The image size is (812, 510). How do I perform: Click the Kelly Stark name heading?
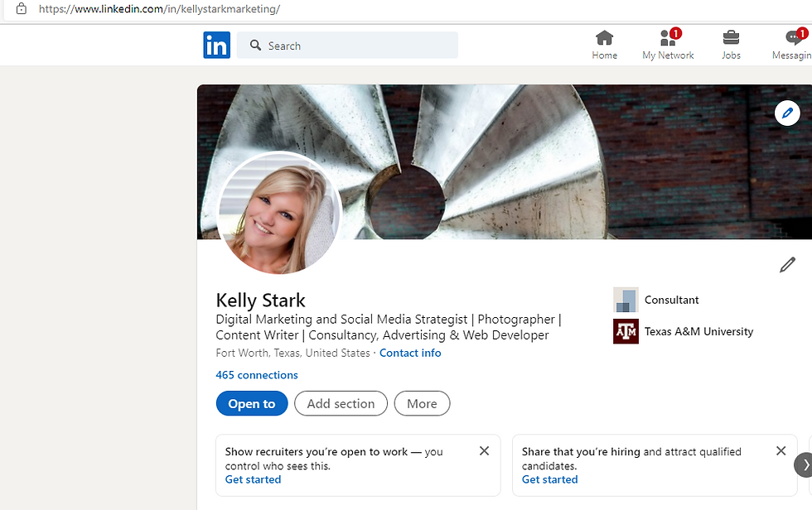260,301
